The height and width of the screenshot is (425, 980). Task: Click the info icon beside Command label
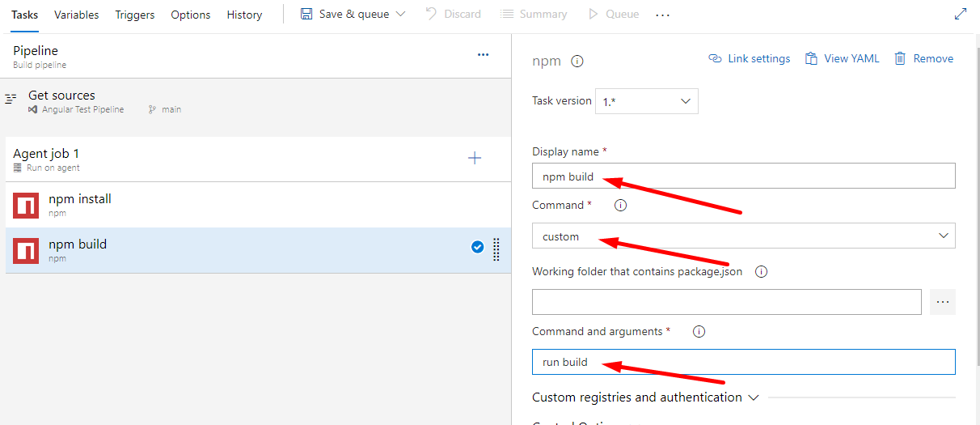point(620,206)
